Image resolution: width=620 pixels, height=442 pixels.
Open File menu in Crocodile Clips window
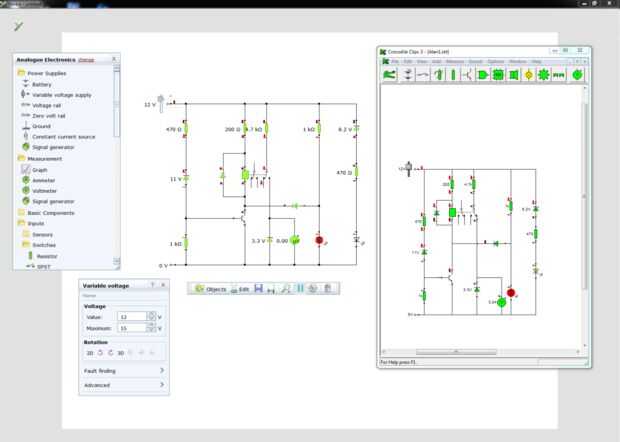pyautogui.click(x=395, y=62)
